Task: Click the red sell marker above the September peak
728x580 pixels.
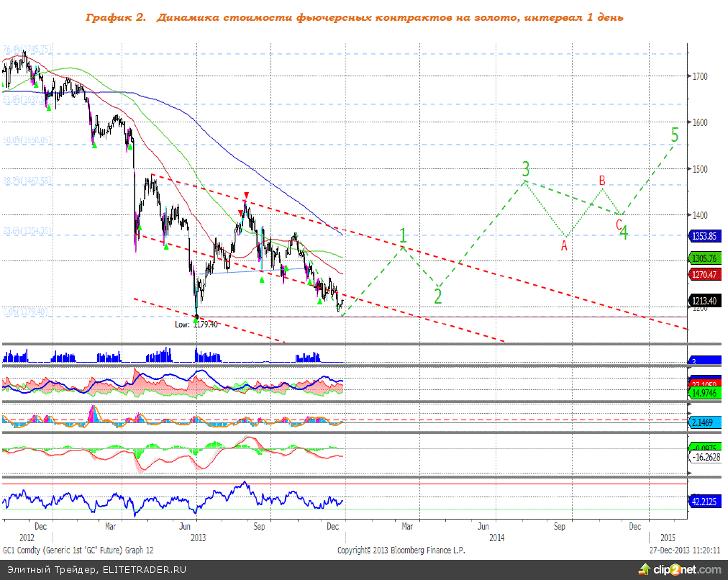Action: pyautogui.click(x=246, y=196)
